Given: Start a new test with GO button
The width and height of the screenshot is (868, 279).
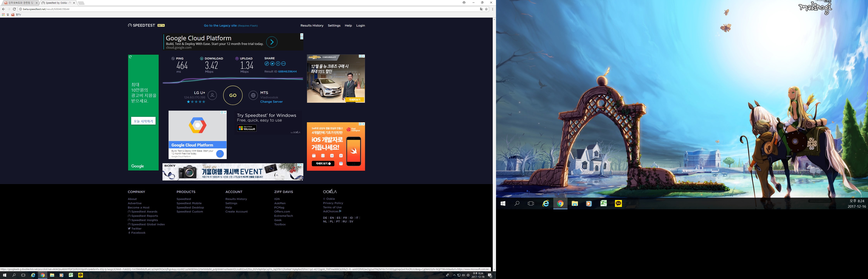Looking at the screenshot, I should [233, 95].
